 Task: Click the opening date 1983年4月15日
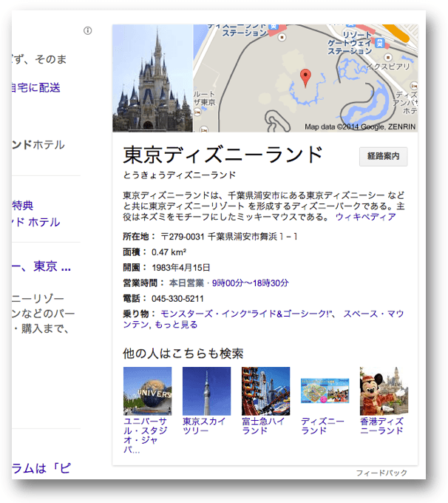pyautogui.click(x=181, y=268)
